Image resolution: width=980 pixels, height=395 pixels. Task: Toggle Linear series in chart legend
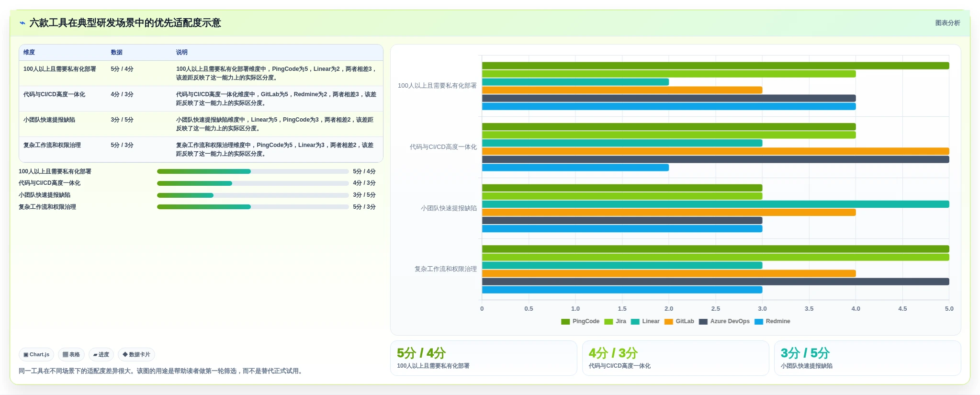(645, 321)
